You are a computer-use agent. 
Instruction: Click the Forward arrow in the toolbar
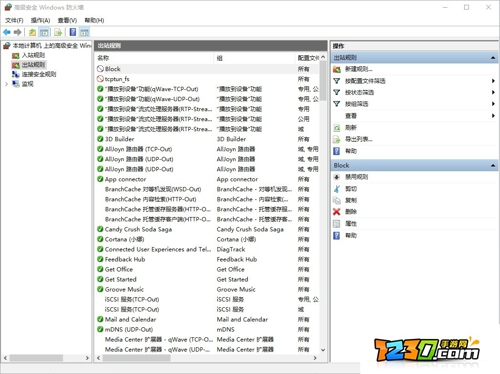18,32
